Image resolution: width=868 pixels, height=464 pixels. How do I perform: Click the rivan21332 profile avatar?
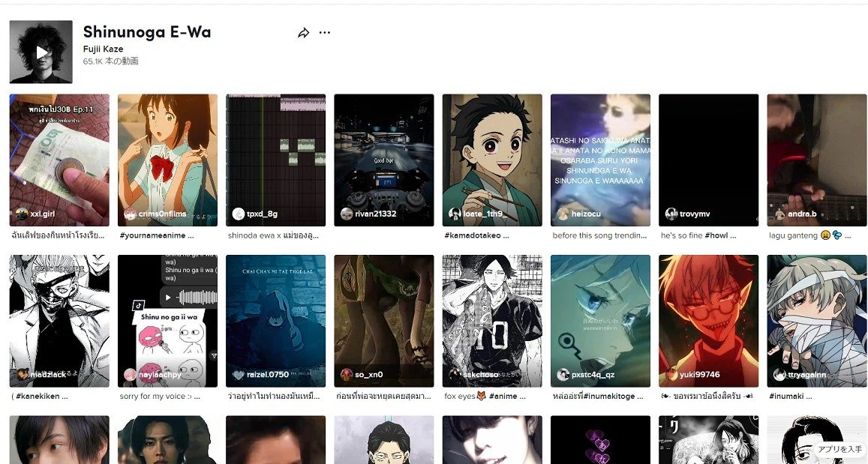click(x=347, y=214)
